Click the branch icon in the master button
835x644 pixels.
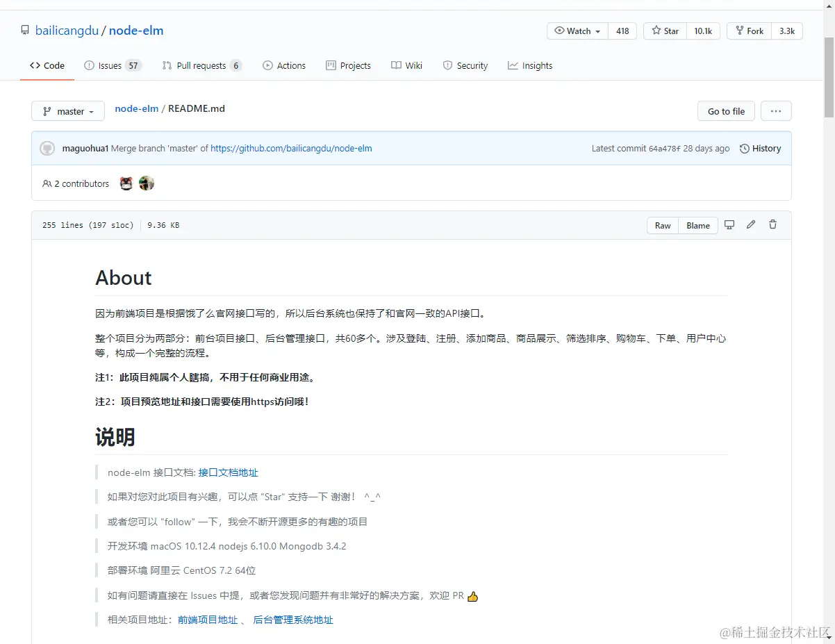(47, 111)
